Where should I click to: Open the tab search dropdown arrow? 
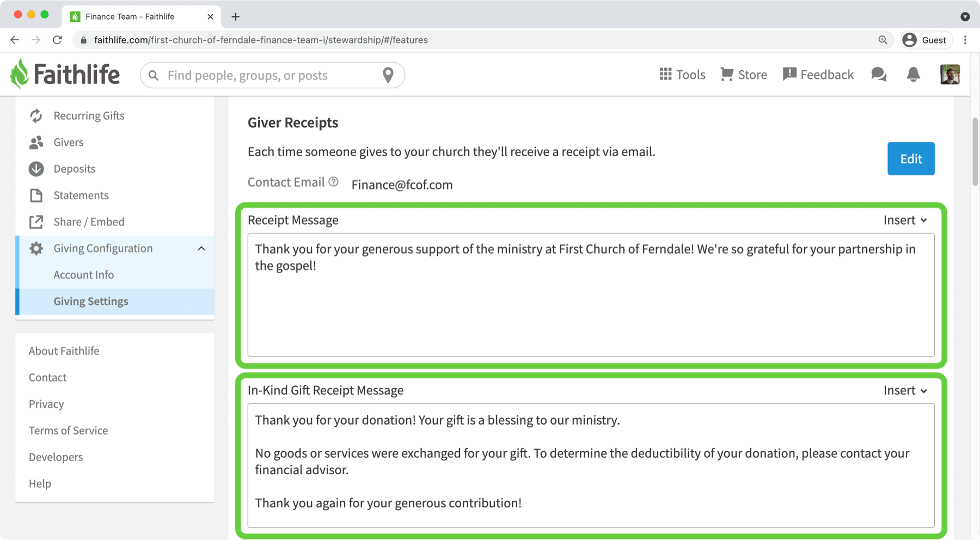[x=965, y=17]
